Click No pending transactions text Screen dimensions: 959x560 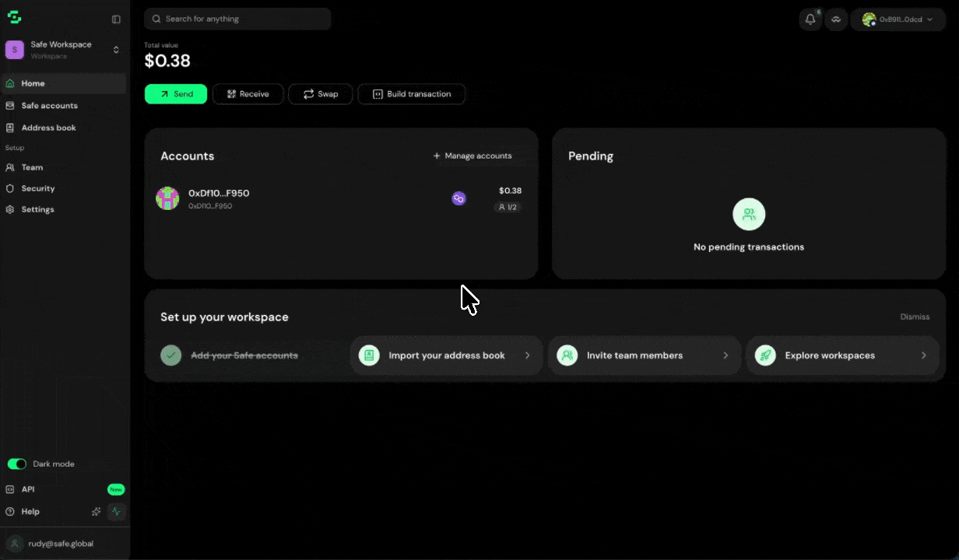click(749, 247)
